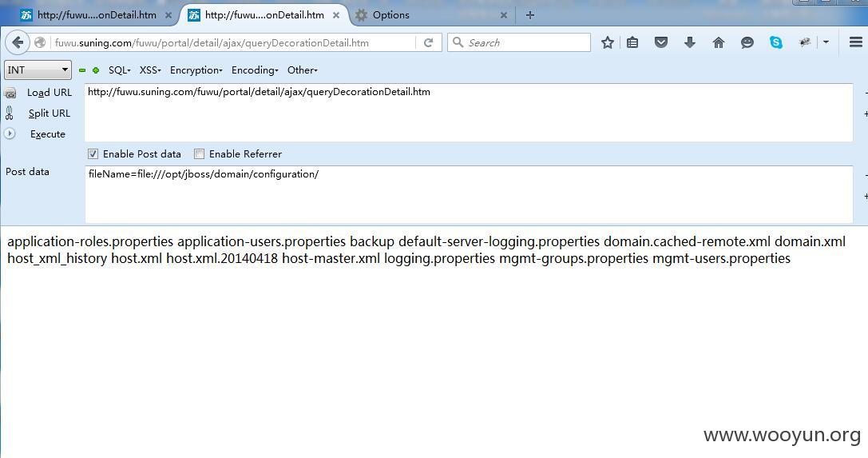
Task: Click the browser back arrow button
Action: click(x=17, y=42)
